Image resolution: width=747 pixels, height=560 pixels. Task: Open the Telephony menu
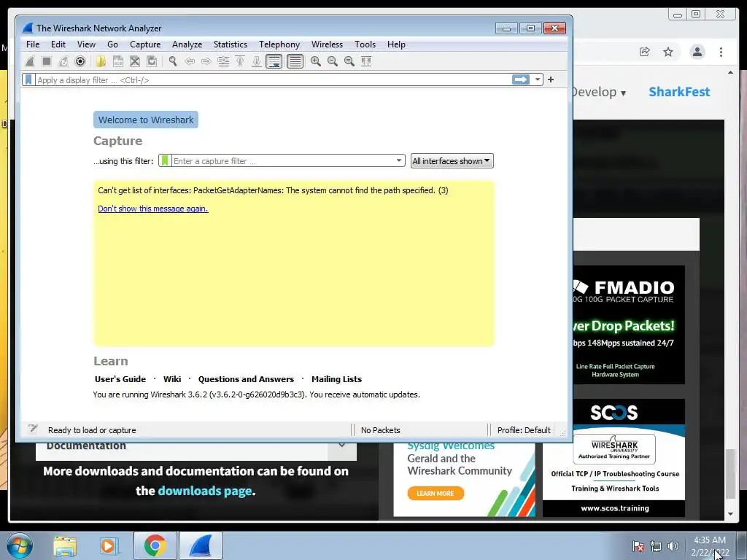click(279, 44)
